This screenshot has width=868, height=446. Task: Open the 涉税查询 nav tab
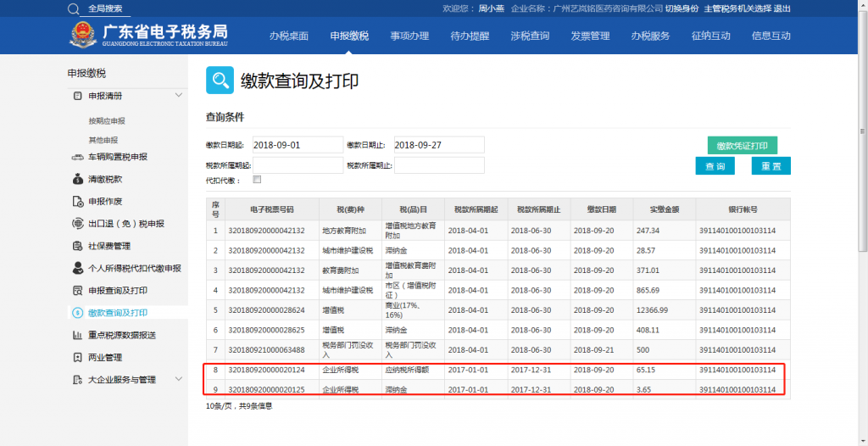coord(530,36)
